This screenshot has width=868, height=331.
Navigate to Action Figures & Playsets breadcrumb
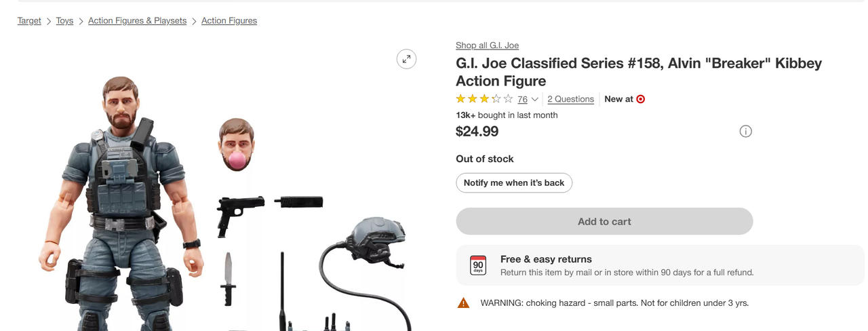[137, 21]
